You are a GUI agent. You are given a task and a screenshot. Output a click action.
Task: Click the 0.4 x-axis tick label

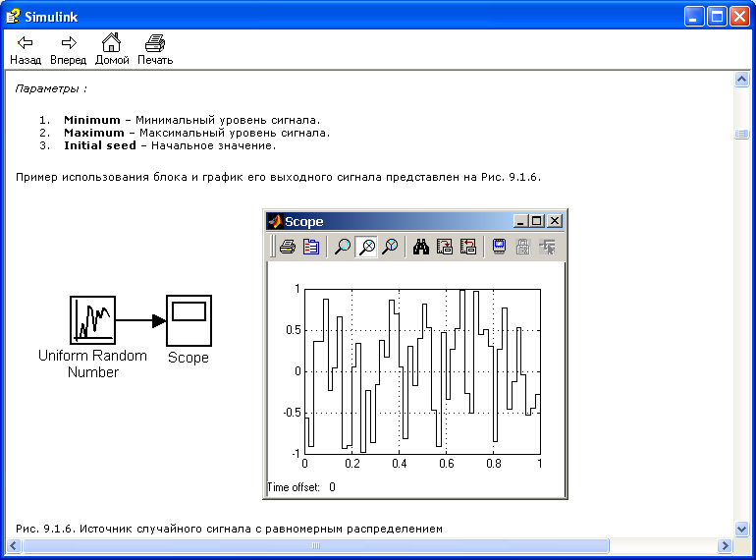[400, 464]
